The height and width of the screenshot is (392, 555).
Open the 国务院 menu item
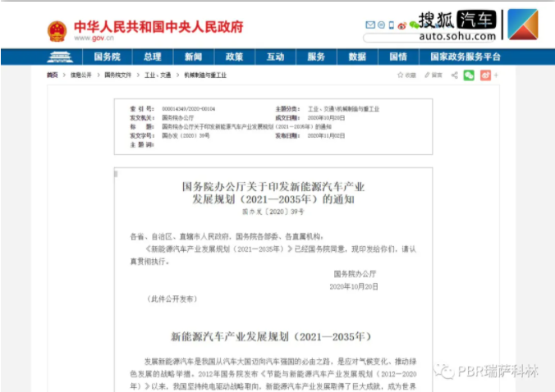coord(107,57)
